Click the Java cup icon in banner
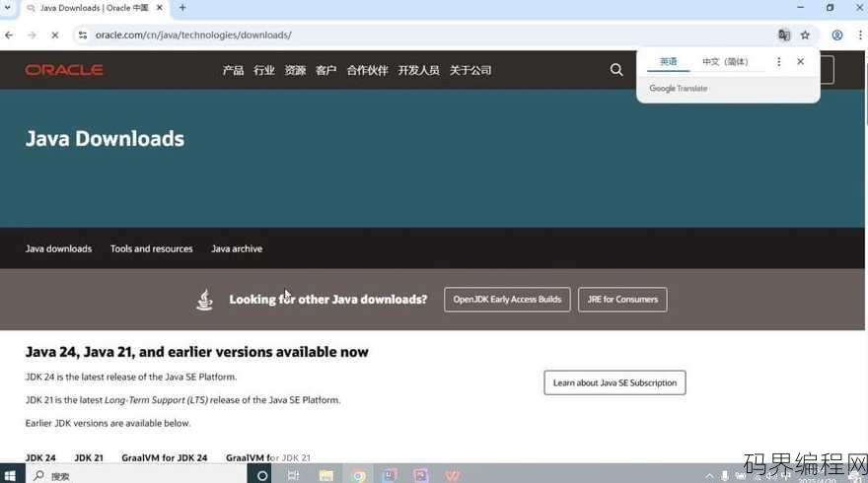Viewport: 868px width, 483px height. 205,300
